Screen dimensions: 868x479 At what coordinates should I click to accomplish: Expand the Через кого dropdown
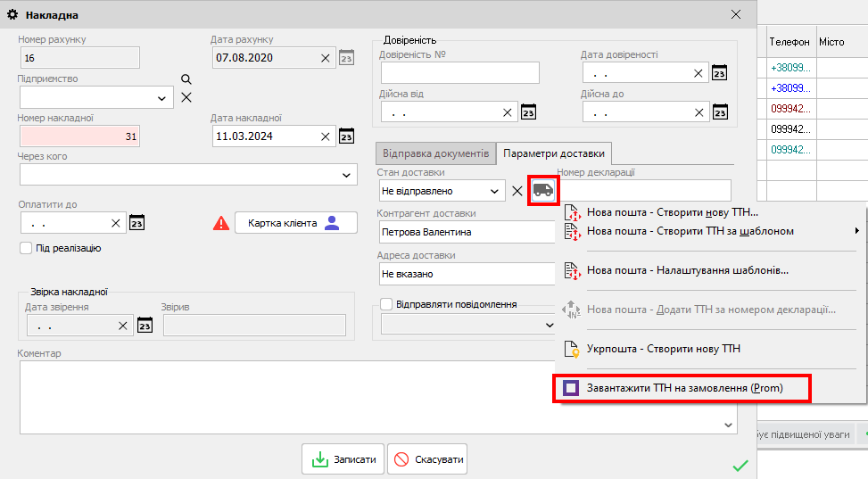coord(347,175)
